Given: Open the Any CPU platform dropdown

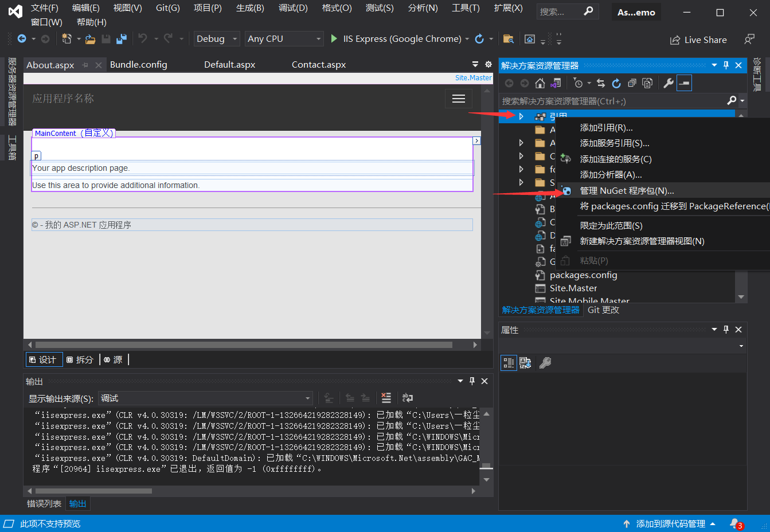Looking at the screenshot, I should [283, 38].
